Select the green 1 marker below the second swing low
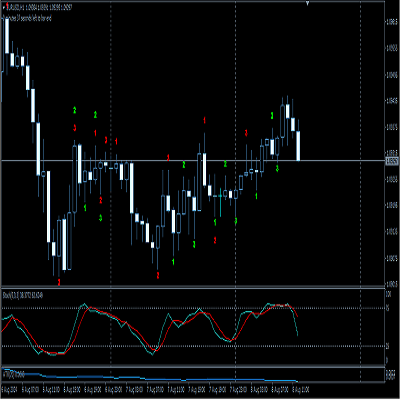Viewport: 400px width, 400px height. pyautogui.click(x=173, y=262)
